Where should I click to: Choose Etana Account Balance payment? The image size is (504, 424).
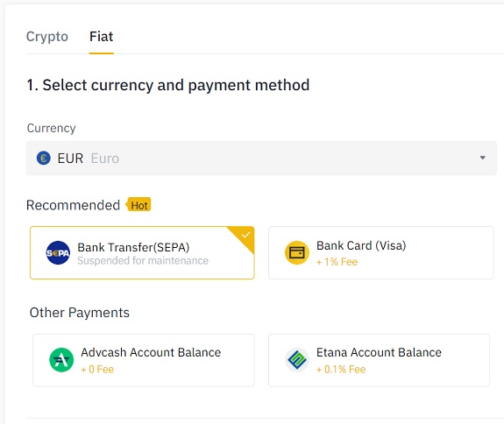(x=380, y=360)
